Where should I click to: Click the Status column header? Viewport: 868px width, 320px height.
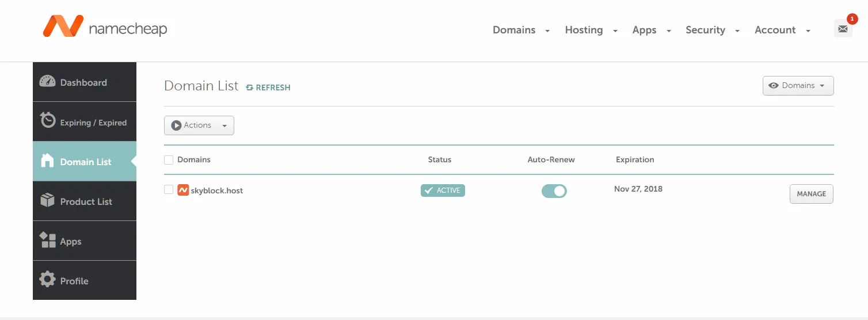[440, 159]
